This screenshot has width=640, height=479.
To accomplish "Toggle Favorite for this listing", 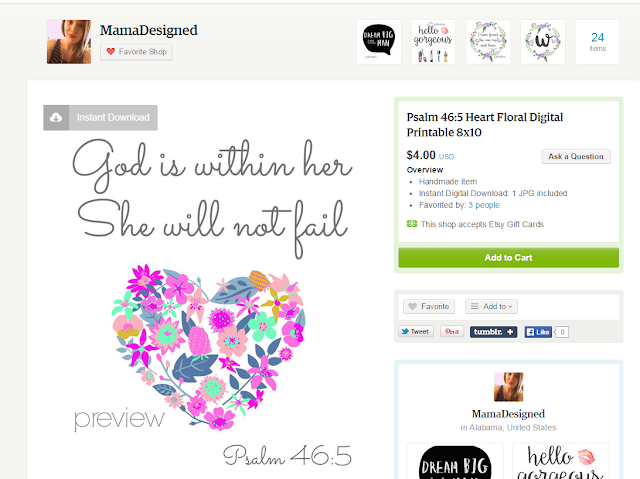I will point(429,306).
